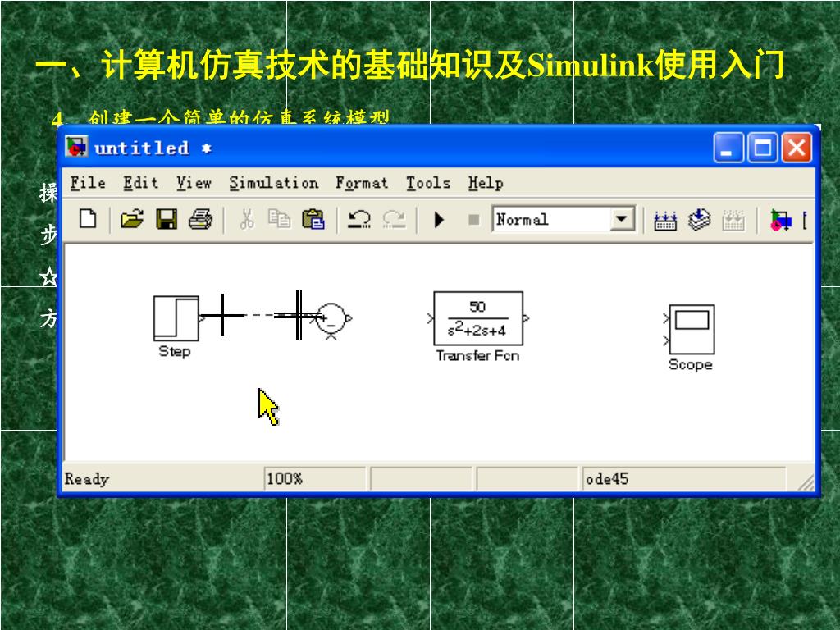The width and height of the screenshot is (840, 630).
Task: Click the Ready status text
Action: tap(87, 478)
